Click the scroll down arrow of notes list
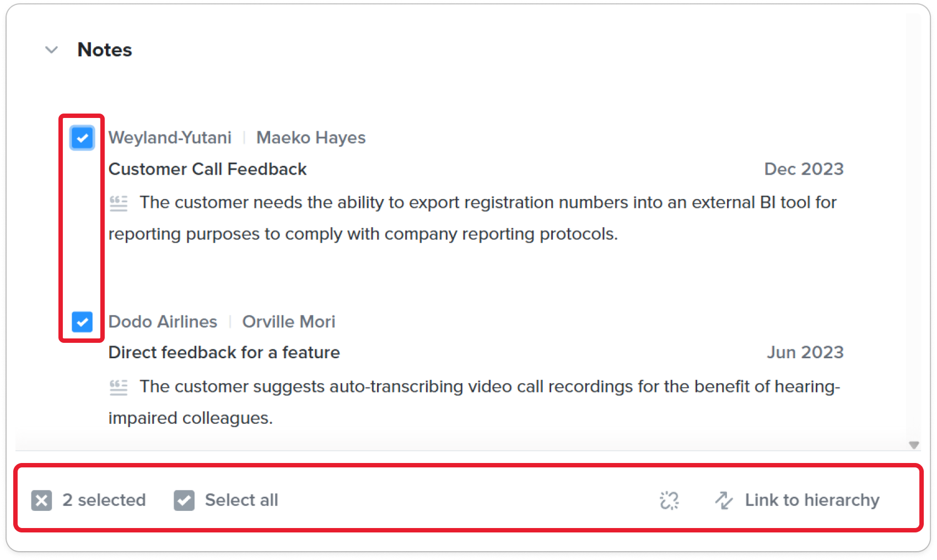 (914, 445)
